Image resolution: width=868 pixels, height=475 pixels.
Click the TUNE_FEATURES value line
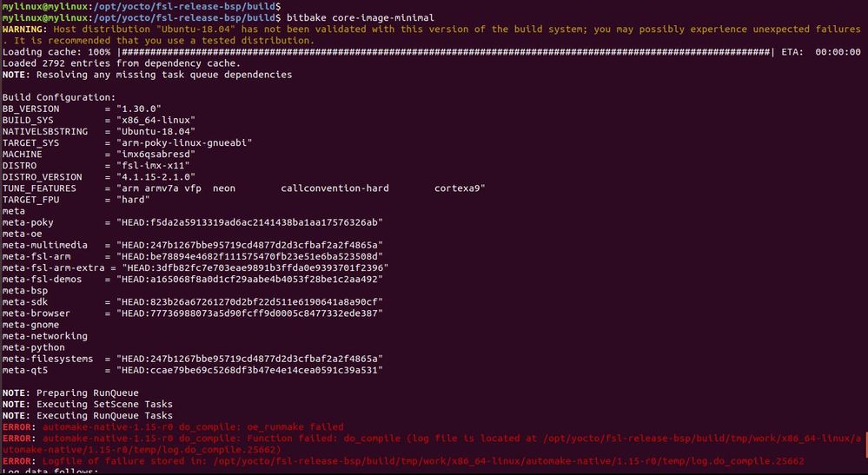coord(301,188)
